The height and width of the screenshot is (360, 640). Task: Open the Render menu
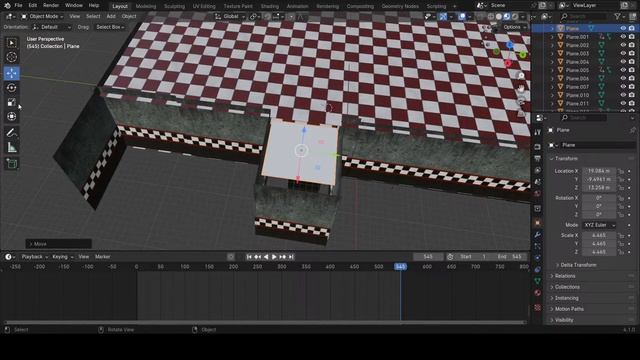51,6
